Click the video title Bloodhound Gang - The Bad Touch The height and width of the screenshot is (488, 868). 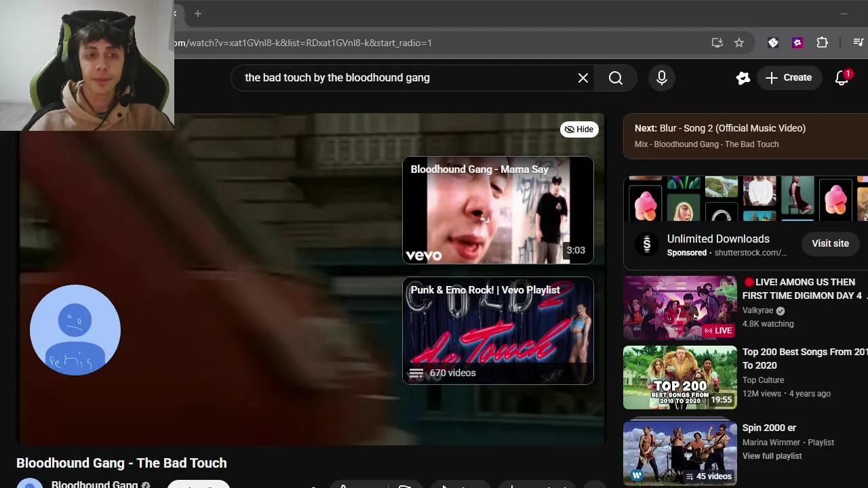point(121,463)
